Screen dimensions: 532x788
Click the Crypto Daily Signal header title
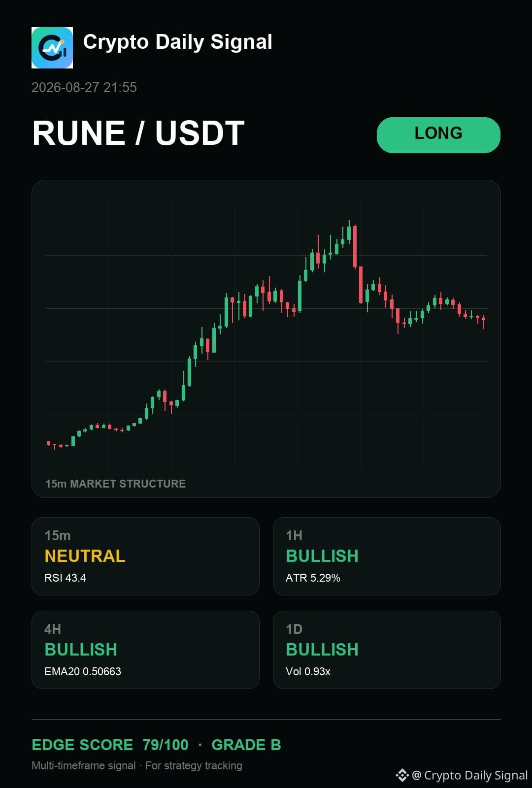178,42
